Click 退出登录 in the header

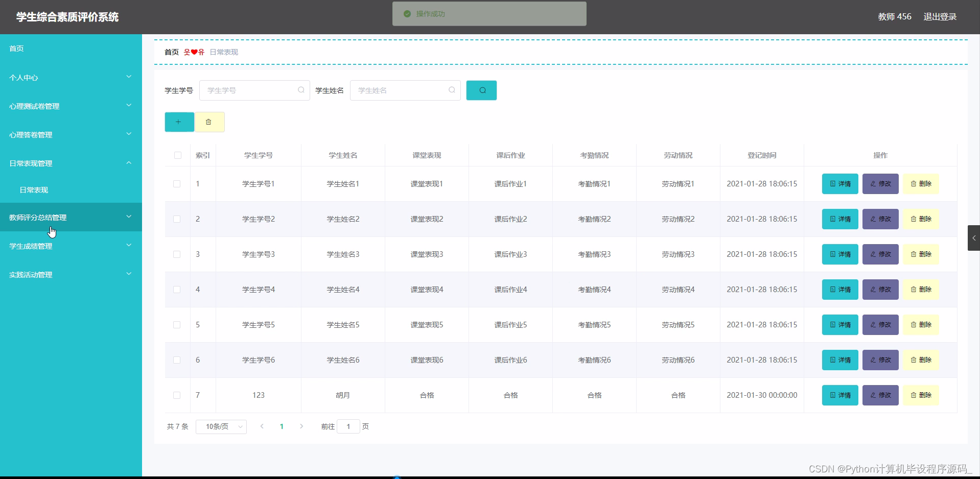[940, 17]
